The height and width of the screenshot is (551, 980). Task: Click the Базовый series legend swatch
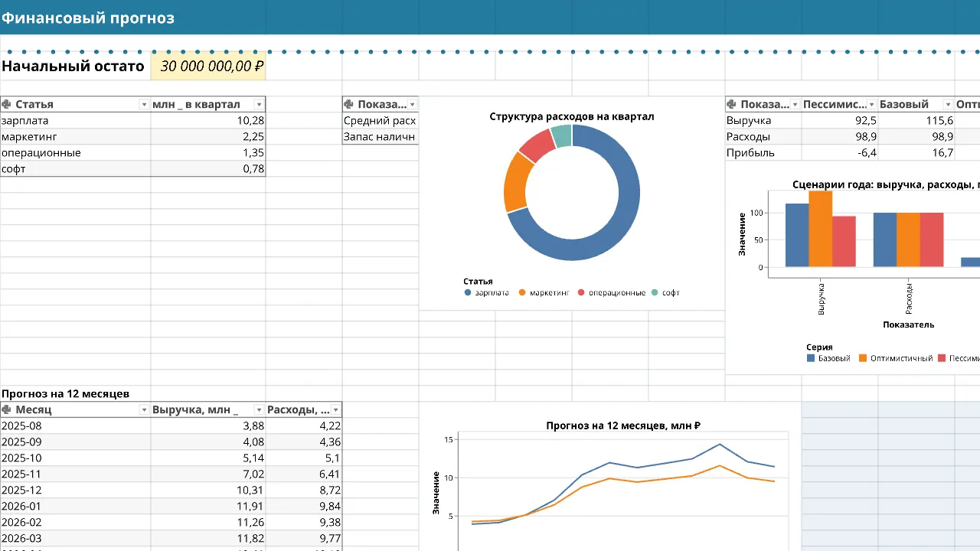pyautogui.click(x=811, y=358)
